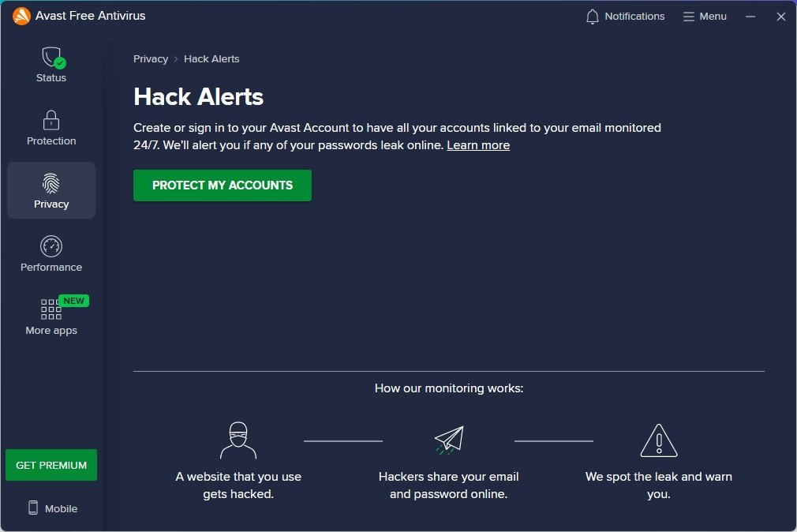The height and width of the screenshot is (532, 797).
Task: Click 'We spot the leak and warn you.' text
Action: coord(659,485)
